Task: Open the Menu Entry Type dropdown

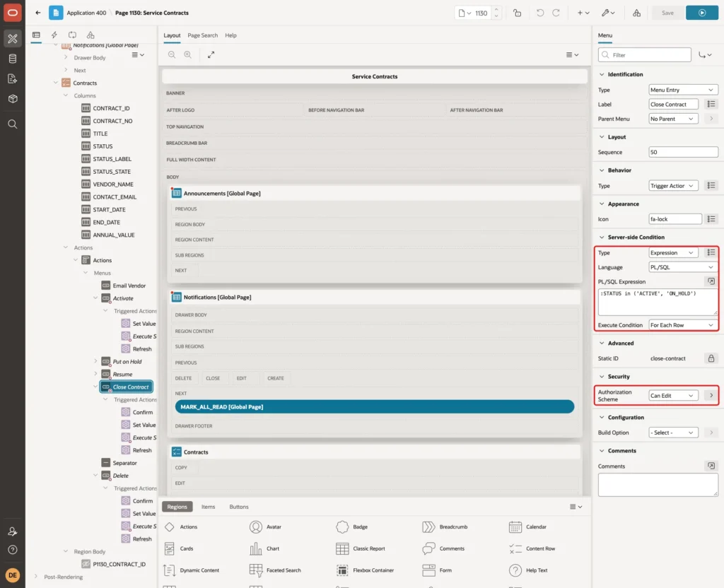Action: (683, 90)
